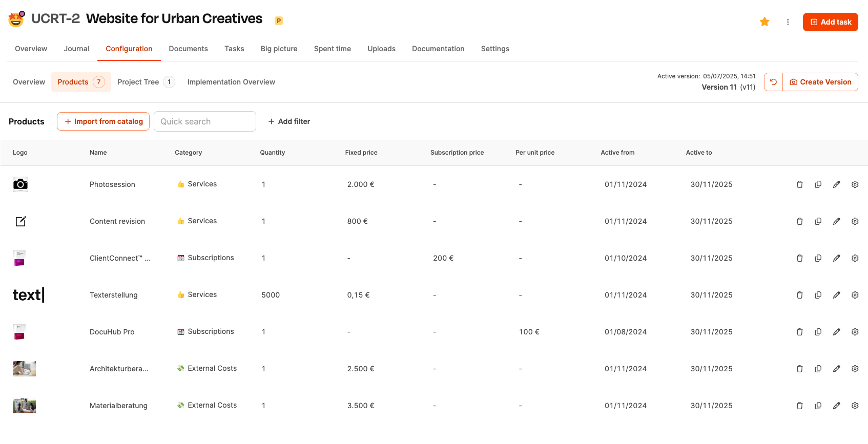Click the Photosession camera logo thumbnail
The width and height of the screenshot is (868, 444).
click(x=20, y=184)
